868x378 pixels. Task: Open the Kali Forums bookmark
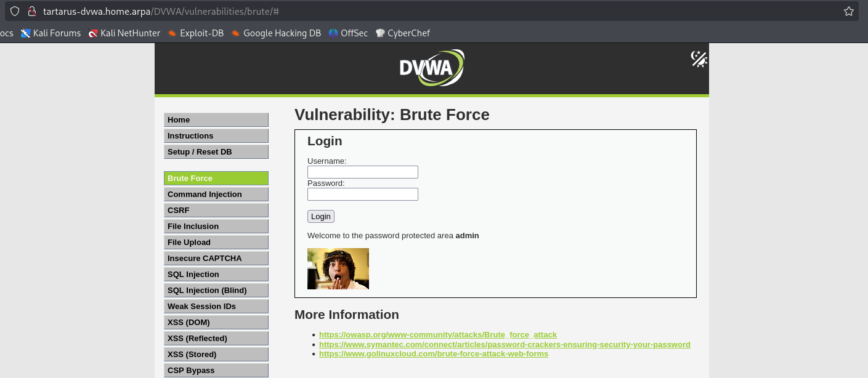tap(51, 33)
